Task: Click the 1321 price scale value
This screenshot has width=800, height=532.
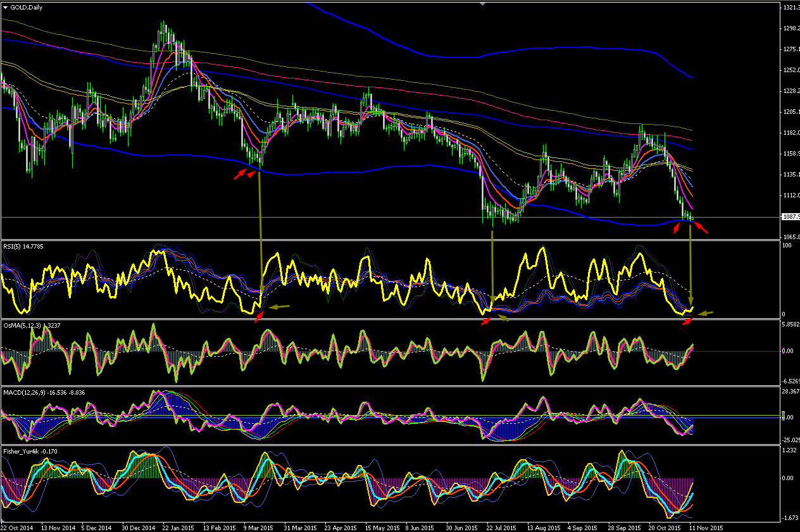Action: 791,8
